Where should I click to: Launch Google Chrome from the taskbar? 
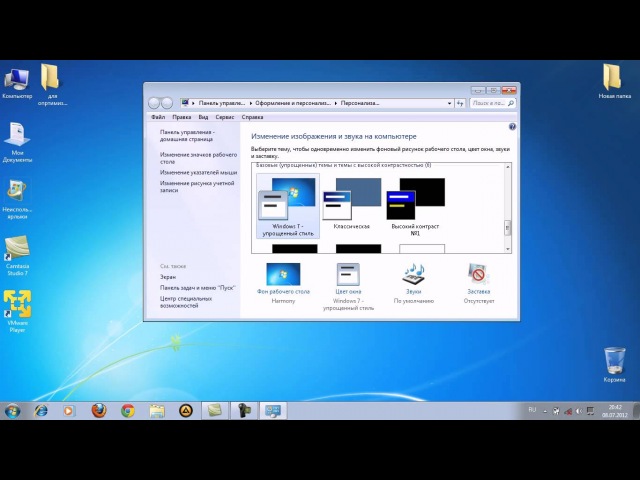tap(127, 410)
